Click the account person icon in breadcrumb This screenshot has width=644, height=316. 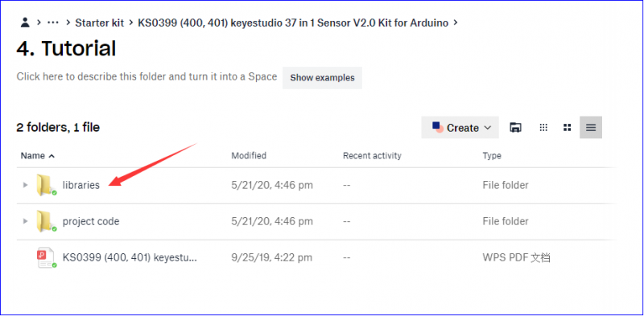pos(25,23)
